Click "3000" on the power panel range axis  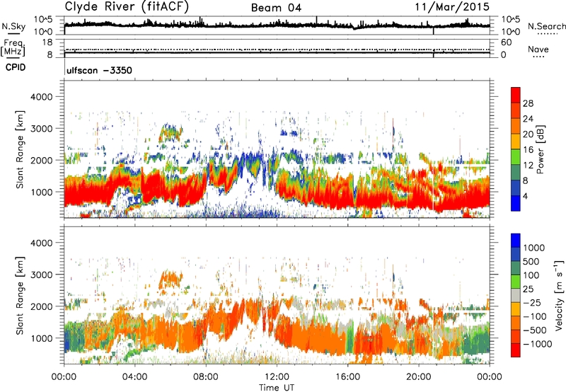(41, 129)
